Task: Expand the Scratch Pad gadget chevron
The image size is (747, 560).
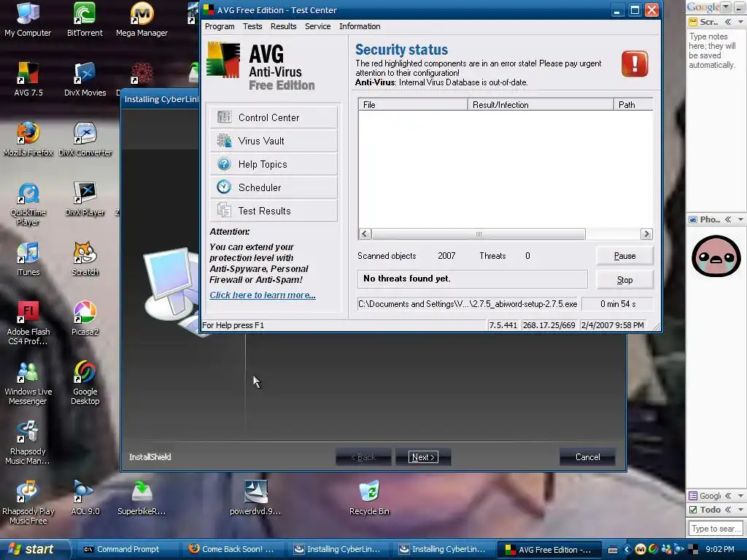Action: click(x=728, y=22)
